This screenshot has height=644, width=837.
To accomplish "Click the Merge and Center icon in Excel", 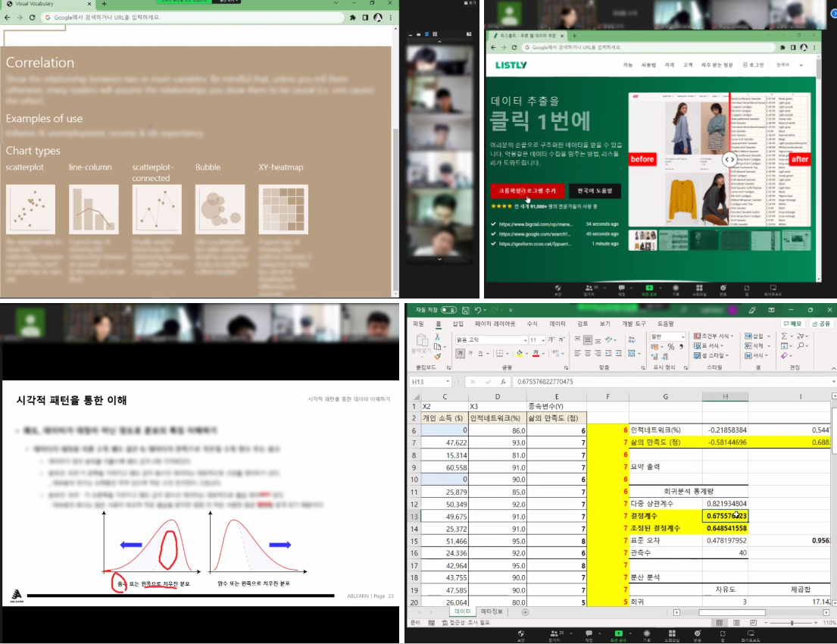I will coord(632,353).
